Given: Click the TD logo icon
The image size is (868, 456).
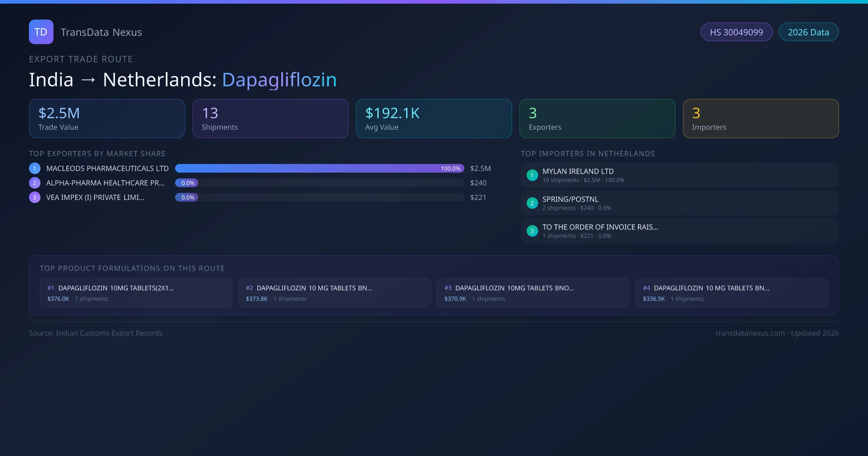Looking at the screenshot, I should click(41, 32).
